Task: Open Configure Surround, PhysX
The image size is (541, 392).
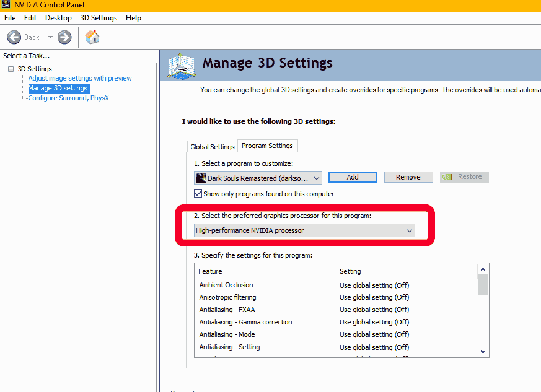Action: tap(68, 98)
